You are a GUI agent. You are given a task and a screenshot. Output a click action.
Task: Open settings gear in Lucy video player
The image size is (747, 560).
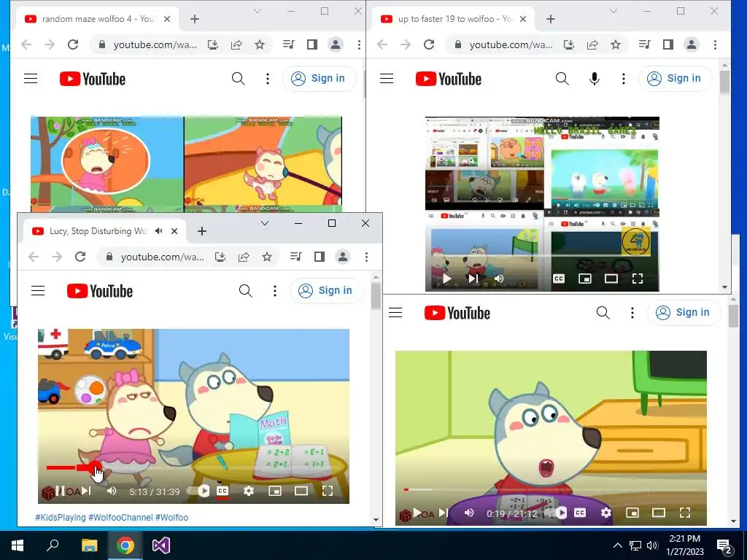[x=249, y=491]
